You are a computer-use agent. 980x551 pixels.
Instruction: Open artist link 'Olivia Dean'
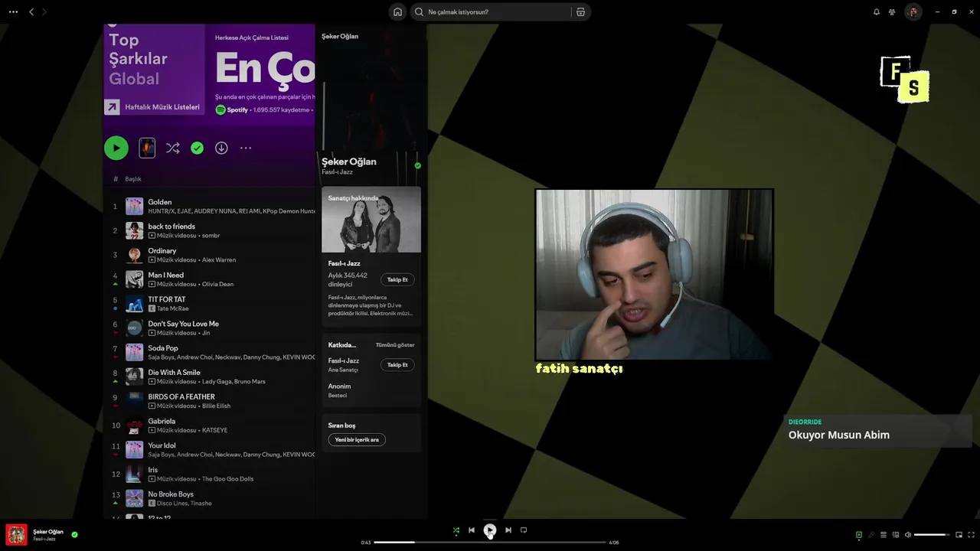[217, 285]
